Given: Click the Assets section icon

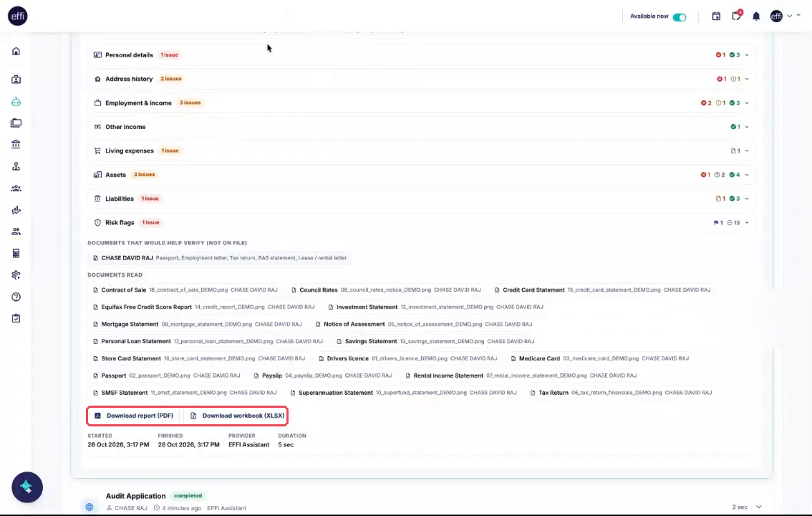Looking at the screenshot, I should (x=97, y=175).
